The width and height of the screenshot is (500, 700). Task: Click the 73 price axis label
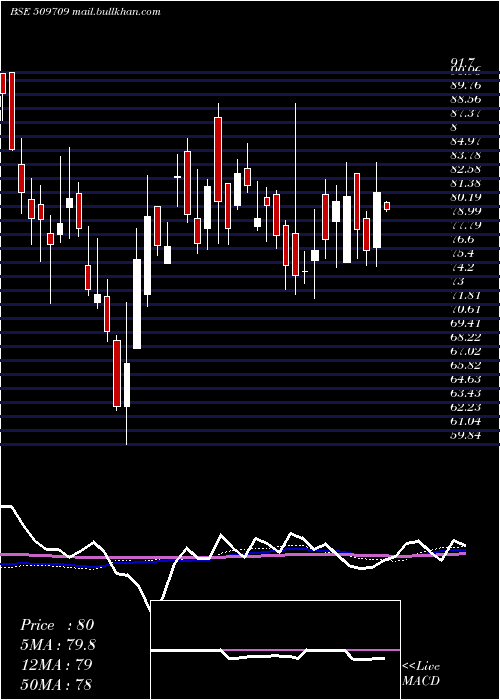pos(458,281)
